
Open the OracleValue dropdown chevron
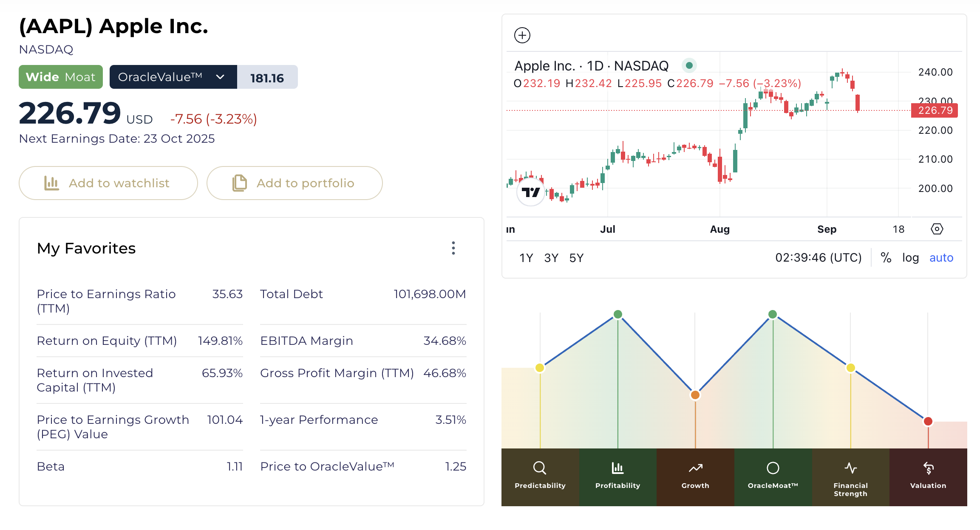220,77
